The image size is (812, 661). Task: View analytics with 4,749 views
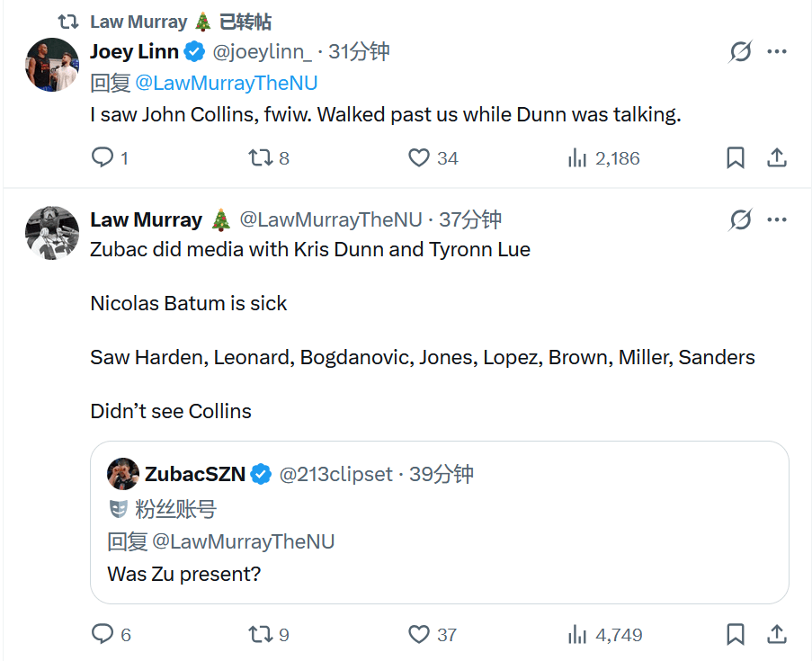click(577, 635)
